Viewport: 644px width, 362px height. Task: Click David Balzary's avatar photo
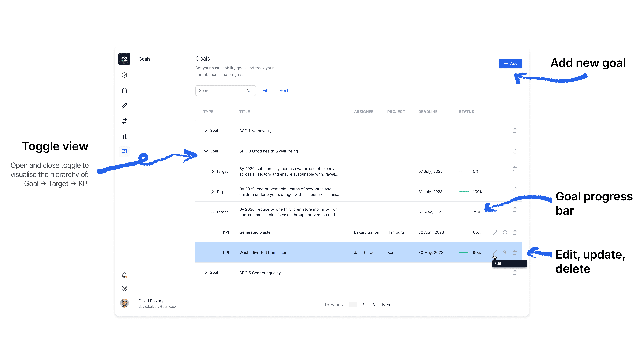(124, 303)
